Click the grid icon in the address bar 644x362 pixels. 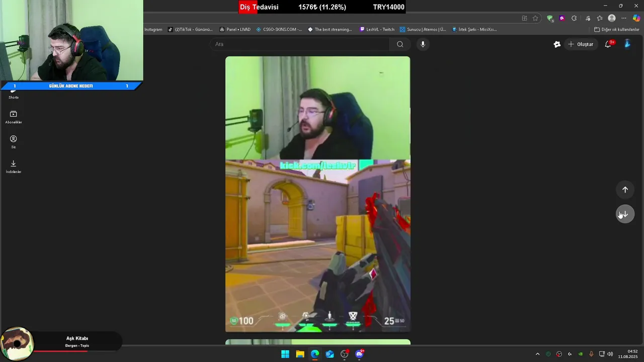point(524,18)
